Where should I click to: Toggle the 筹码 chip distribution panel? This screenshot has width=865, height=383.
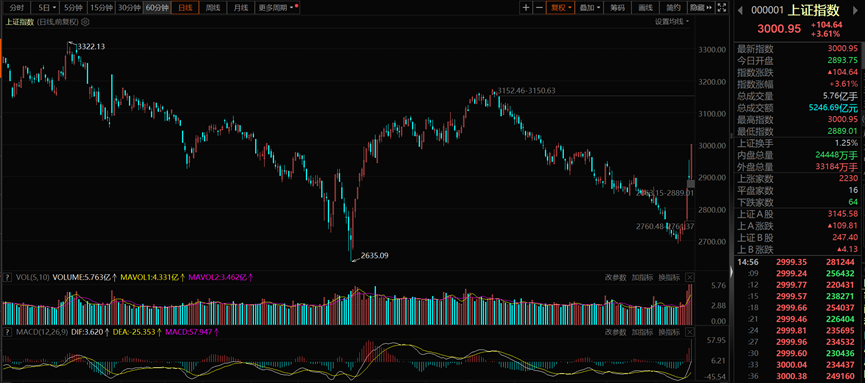[617, 8]
